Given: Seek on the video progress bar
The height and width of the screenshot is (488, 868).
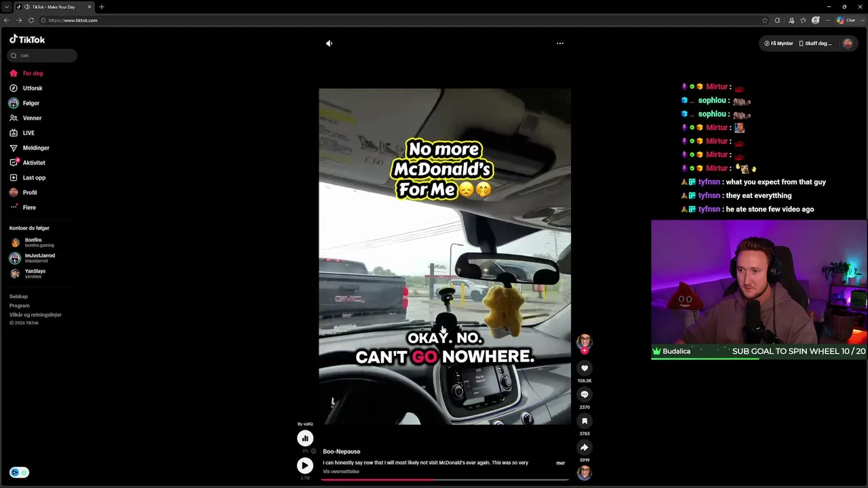Looking at the screenshot, I should click(x=445, y=479).
